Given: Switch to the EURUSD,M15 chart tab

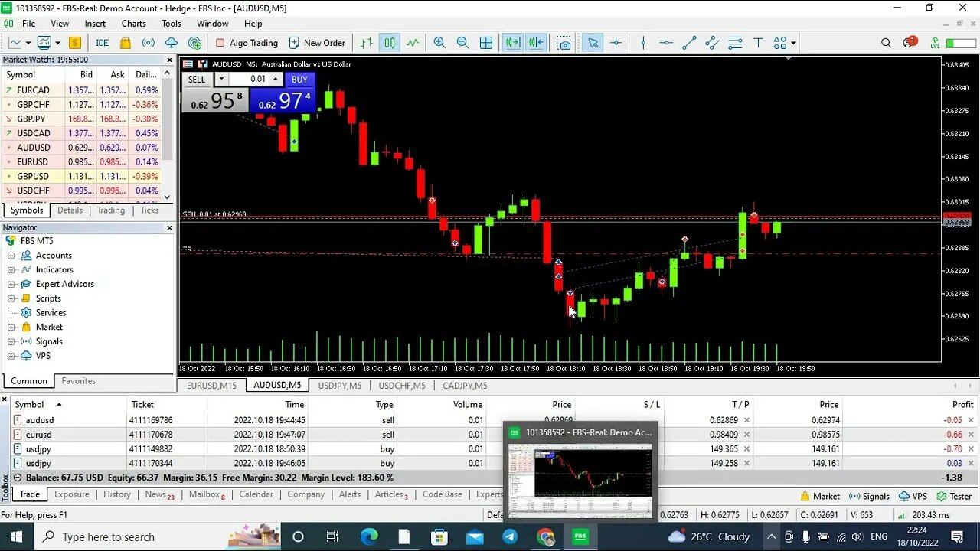Looking at the screenshot, I should pos(211,386).
